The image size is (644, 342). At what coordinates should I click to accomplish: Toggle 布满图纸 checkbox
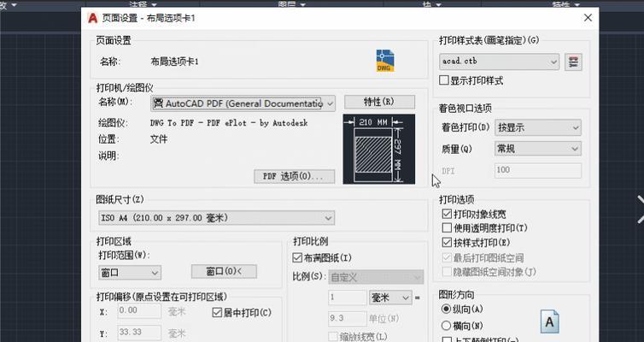297,257
